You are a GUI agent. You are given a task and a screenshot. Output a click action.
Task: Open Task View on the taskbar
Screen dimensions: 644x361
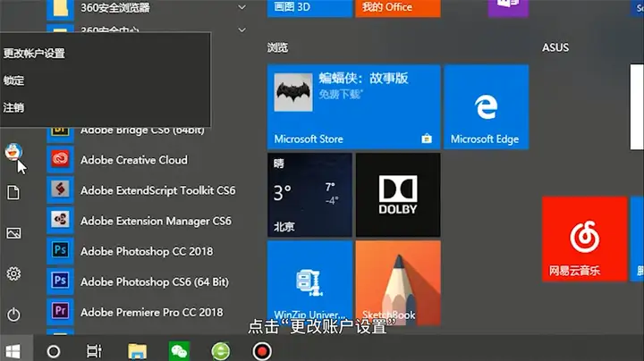click(94, 351)
